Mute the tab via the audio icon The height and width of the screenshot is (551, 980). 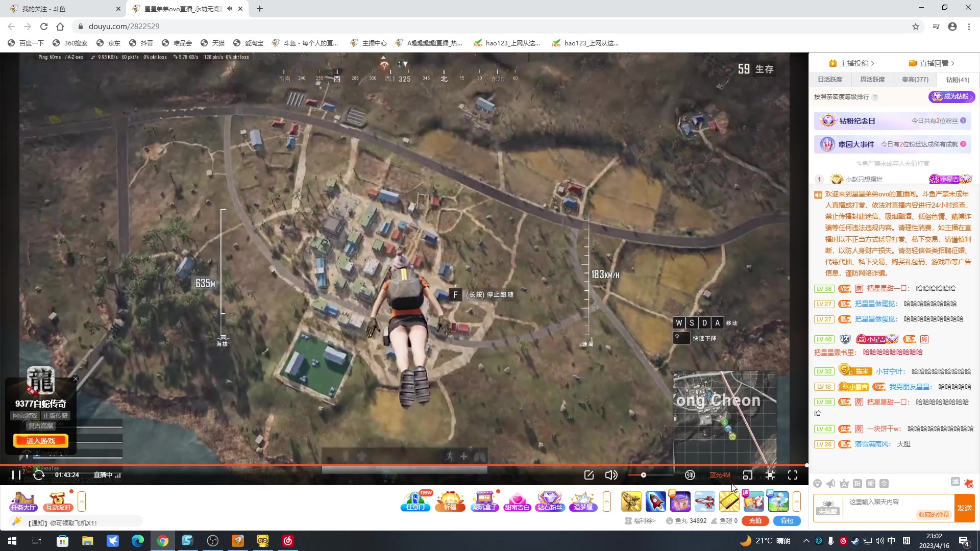point(229,9)
